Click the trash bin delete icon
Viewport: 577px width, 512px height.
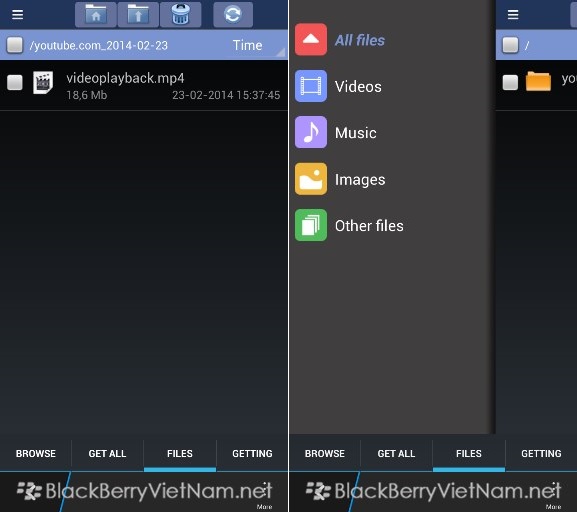181,15
